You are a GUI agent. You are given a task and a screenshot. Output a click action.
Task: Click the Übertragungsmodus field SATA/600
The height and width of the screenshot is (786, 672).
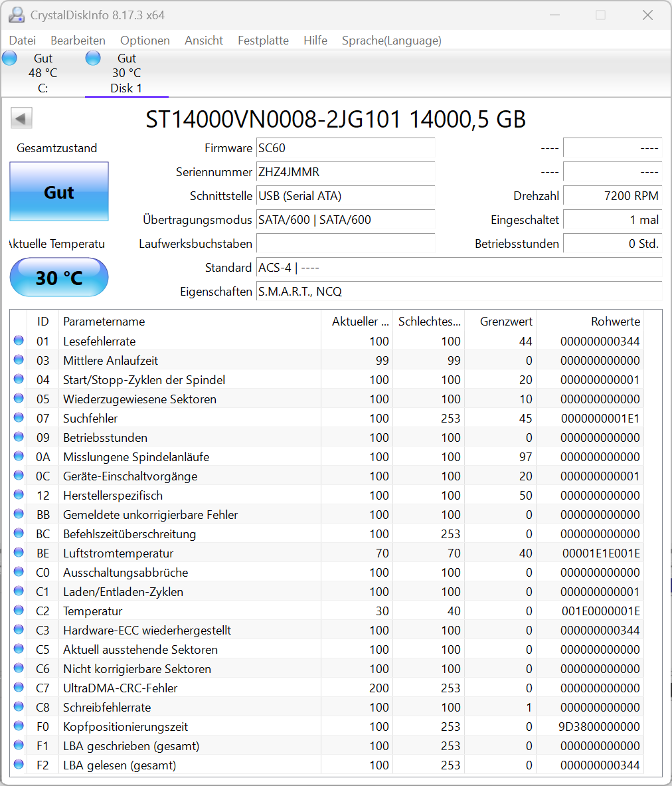[345, 219]
